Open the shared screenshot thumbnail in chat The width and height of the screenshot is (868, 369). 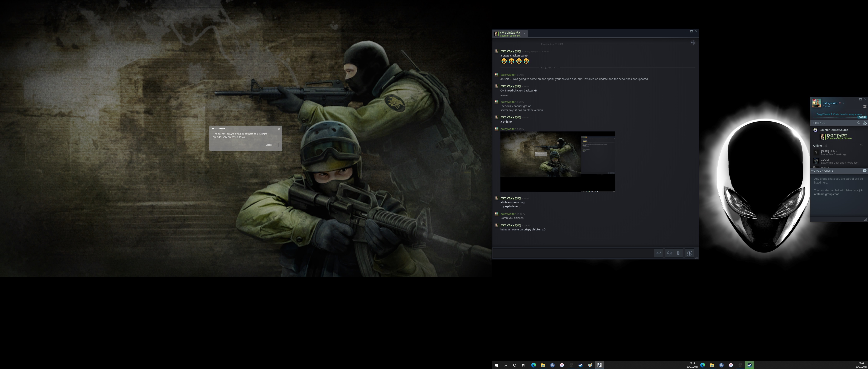(x=557, y=162)
